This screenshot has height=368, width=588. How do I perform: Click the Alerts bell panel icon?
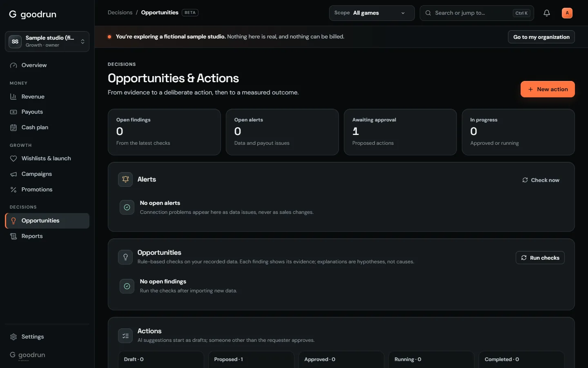click(125, 180)
